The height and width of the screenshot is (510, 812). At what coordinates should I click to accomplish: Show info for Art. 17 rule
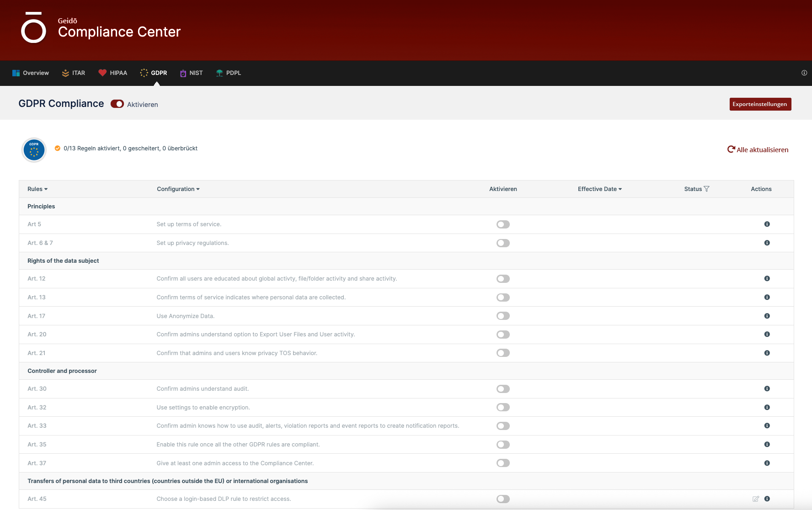(x=767, y=316)
